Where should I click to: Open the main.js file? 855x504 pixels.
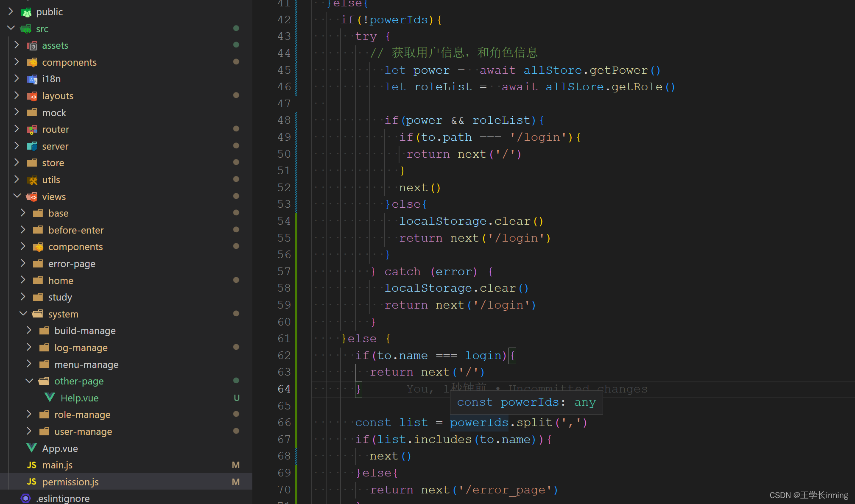(x=57, y=465)
